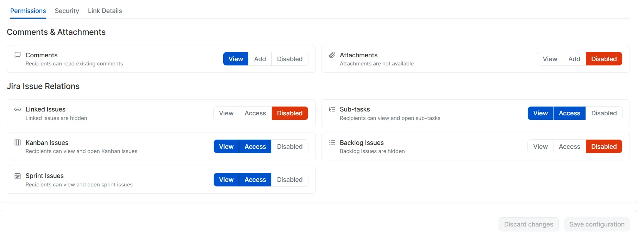Set Attachments permission to Disabled
644x236 pixels.
pyautogui.click(x=604, y=59)
